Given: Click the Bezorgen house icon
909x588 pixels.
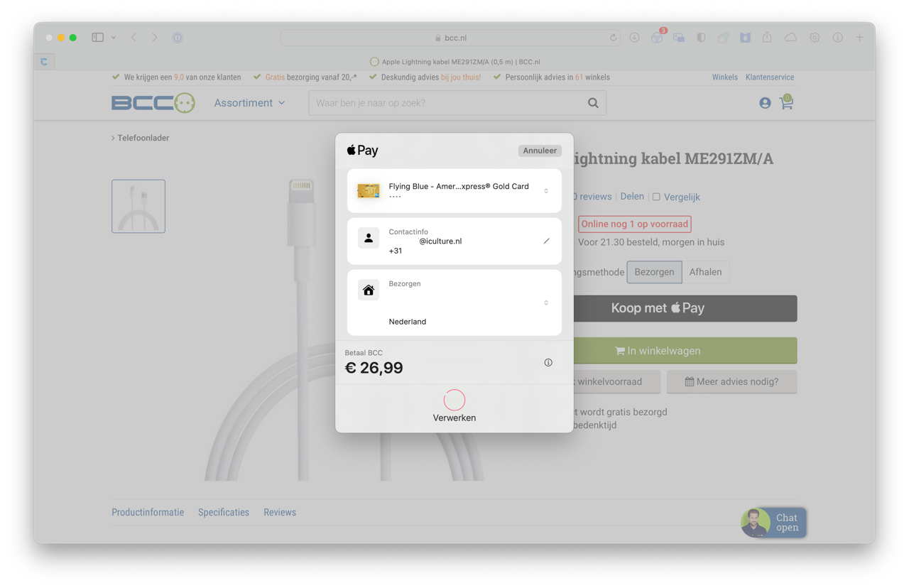Looking at the screenshot, I should 369,290.
